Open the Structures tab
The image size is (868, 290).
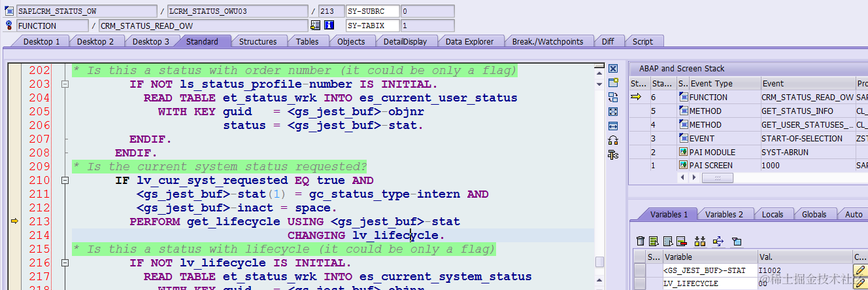click(x=258, y=41)
